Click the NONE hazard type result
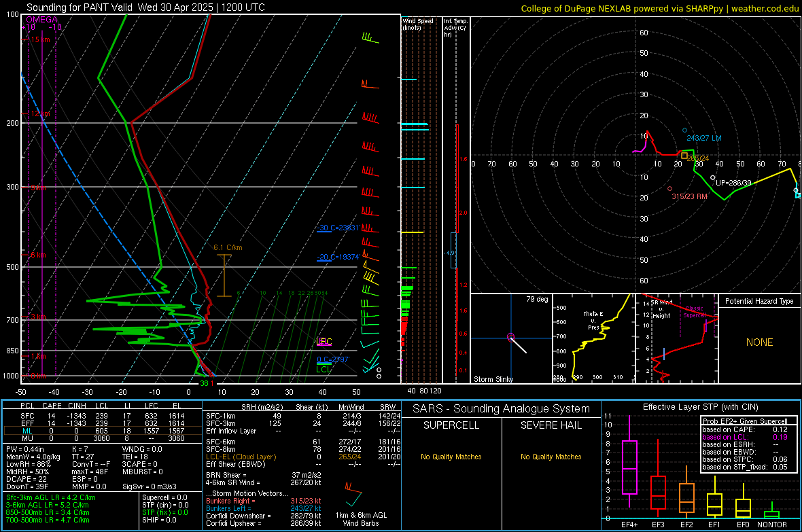Image resolution: width=802 pixels, height=532 pixels. (x=760, y=342)
